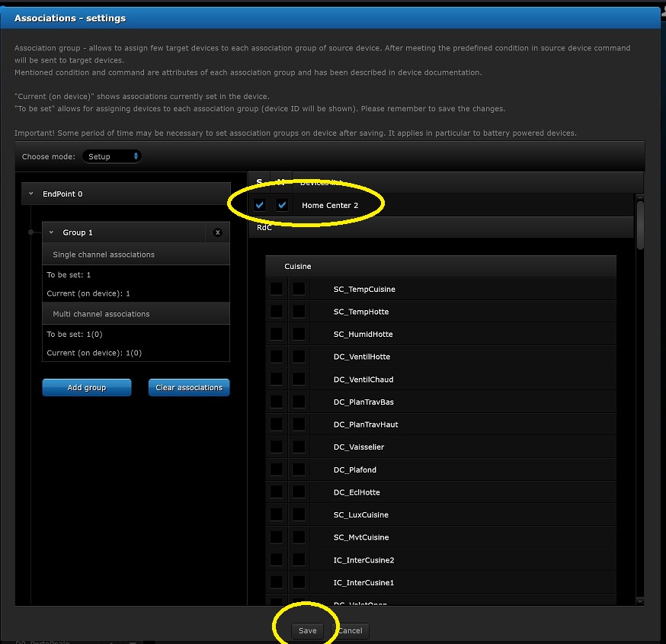
Task: Open the Choose mode Setup dropdown
Action: (112, 156)
